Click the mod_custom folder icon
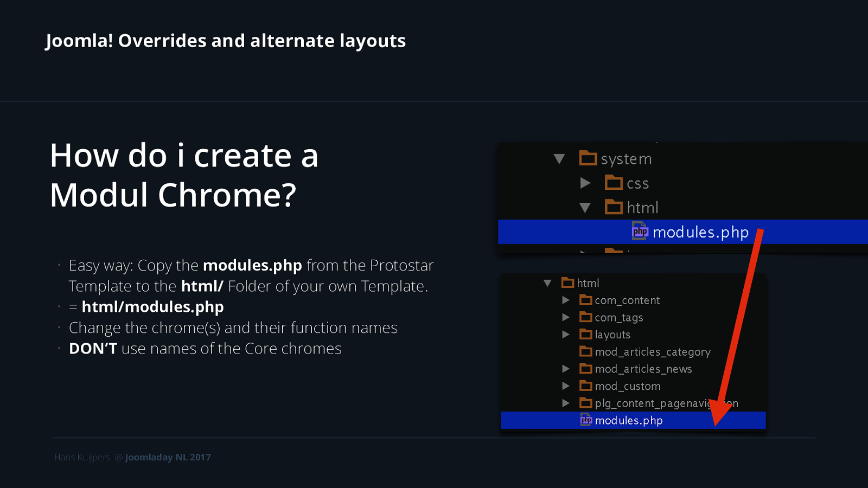Viewport: 868px width, 488px height. click(586, 386)
